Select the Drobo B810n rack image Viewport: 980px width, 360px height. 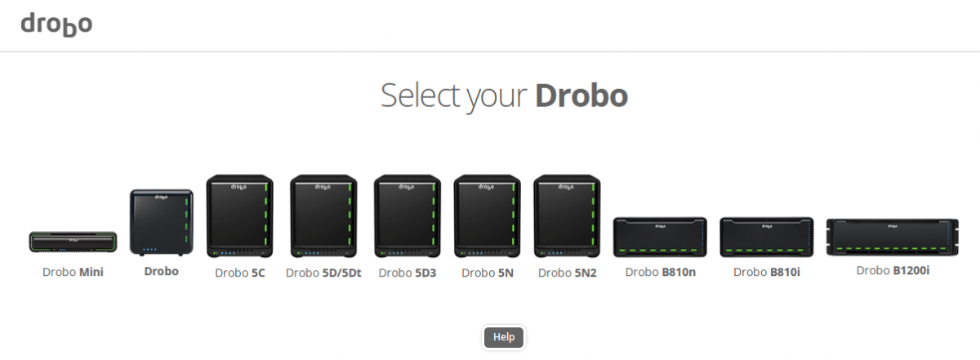click(x=660, y=238)
